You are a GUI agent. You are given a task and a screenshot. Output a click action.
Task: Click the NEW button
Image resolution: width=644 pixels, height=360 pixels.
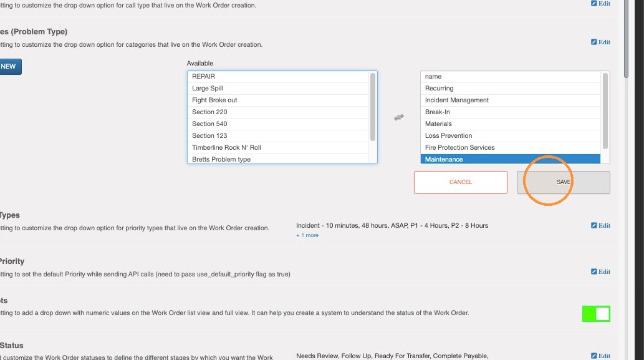tap(10, 67)
